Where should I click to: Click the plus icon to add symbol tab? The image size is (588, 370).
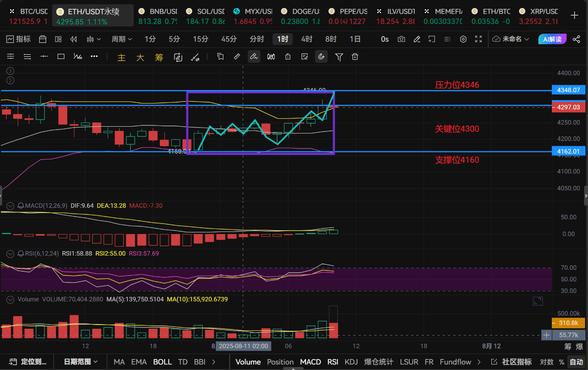click(575, 16)
